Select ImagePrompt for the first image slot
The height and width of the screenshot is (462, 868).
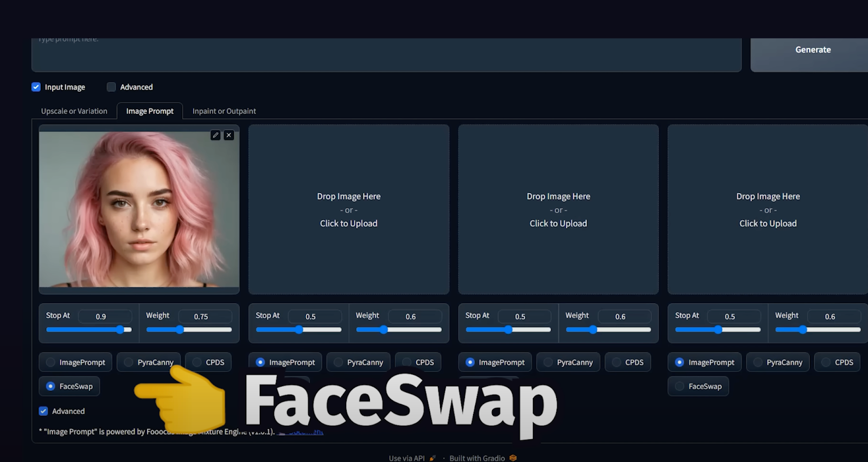click(75, 362)
